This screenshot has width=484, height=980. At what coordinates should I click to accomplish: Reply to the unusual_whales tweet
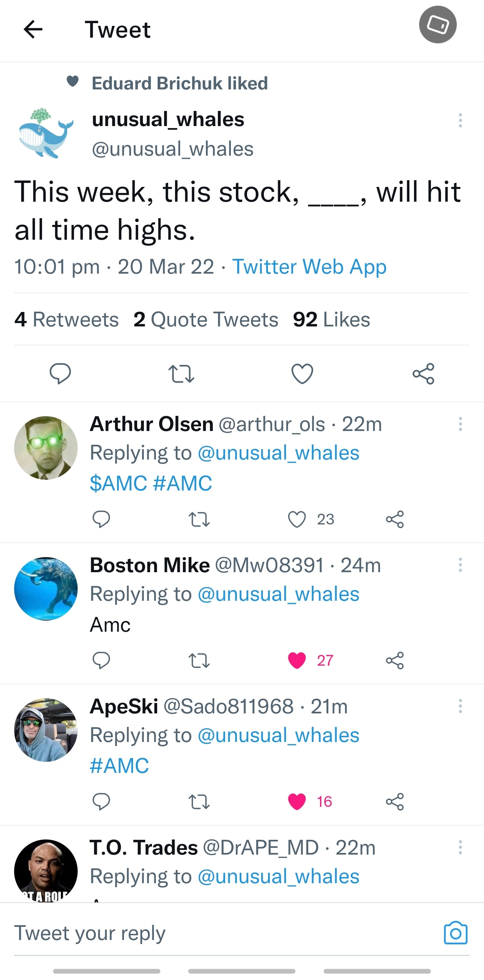click(60, 374)
